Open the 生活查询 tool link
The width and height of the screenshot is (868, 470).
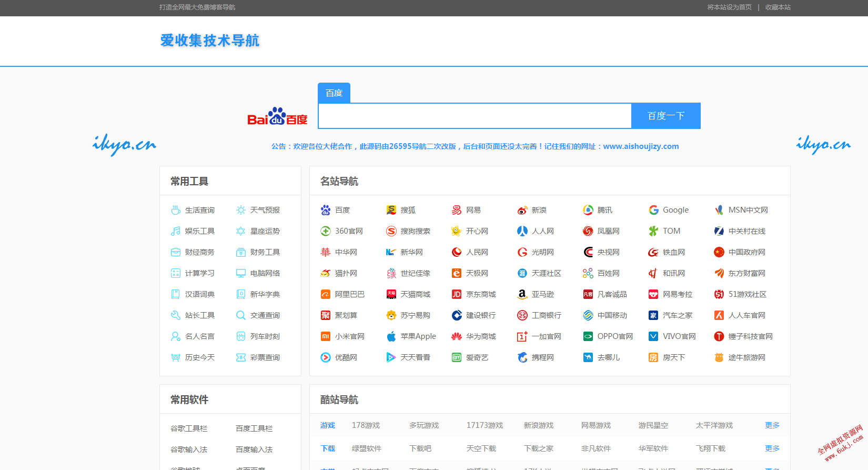(200, 210)
